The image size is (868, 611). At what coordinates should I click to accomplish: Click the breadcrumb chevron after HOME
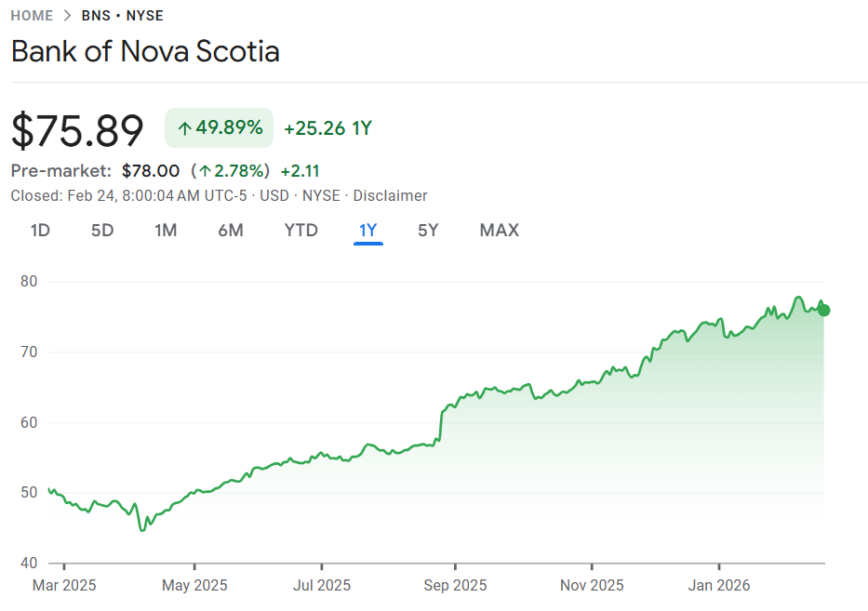[x=69, y=16]
